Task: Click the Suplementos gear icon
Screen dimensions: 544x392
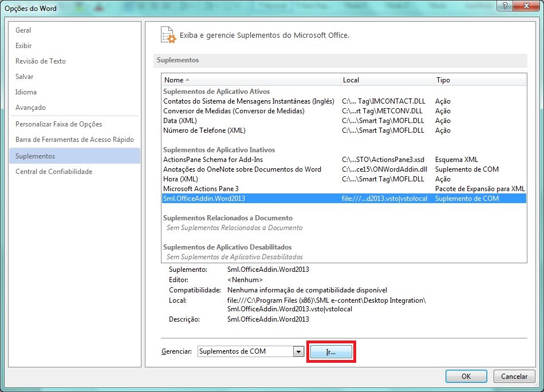Action: (168, 35)
